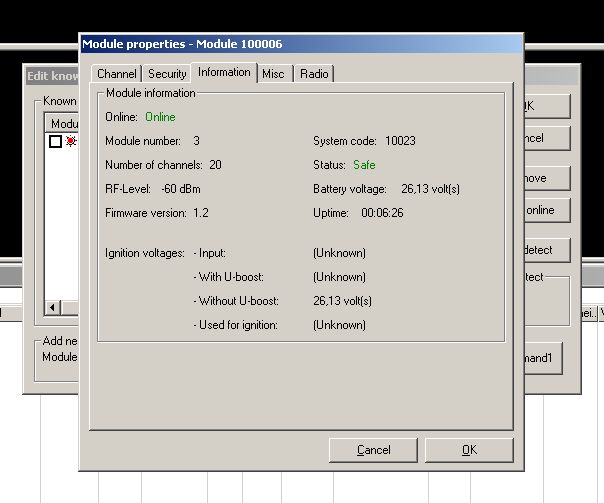The image size is (604, 503).
Task: Click the green Safe status value
Action: pos(364,165)
